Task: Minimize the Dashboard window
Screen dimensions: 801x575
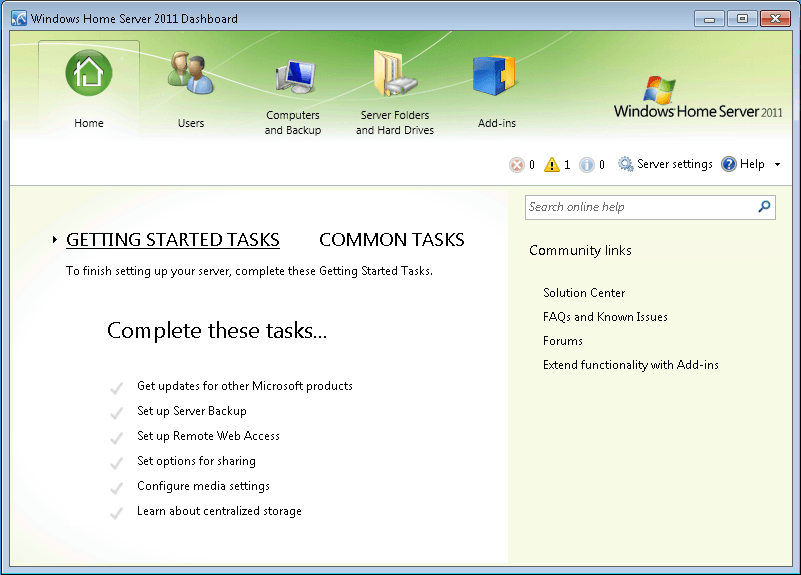Action: coord(710,19)
